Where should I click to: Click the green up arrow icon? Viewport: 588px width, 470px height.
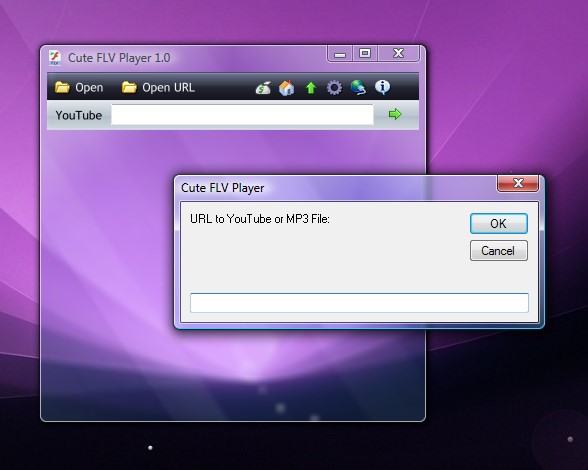[x=310, y=88]
